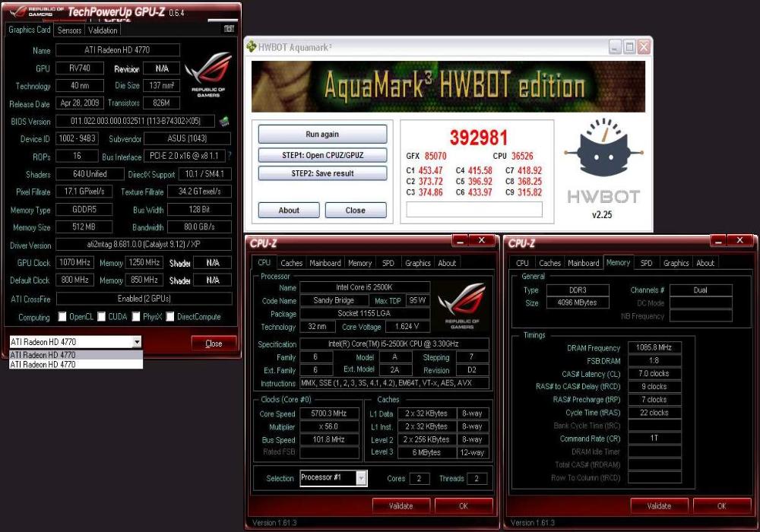Open SPD tab in right CPU-Z window

click(647, 263)
